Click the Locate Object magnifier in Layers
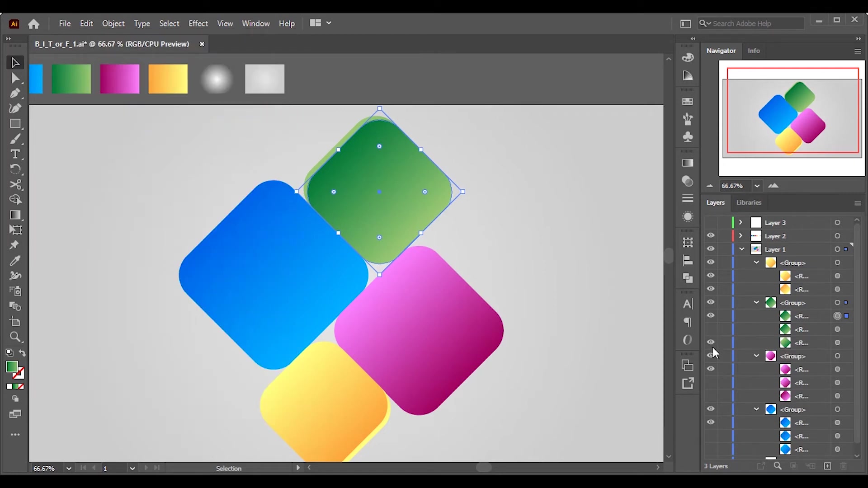The width and height of the screenshot is (868, 488). click(778, 466)
